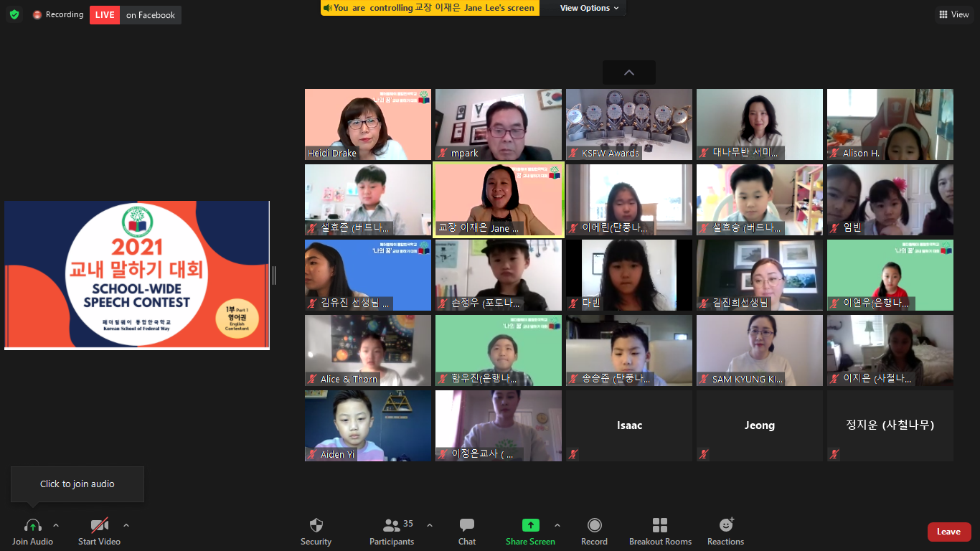Viewport: 980px width, 551px height.
Task: Click the green encryption shield icon
Action: tap(14, 14)
